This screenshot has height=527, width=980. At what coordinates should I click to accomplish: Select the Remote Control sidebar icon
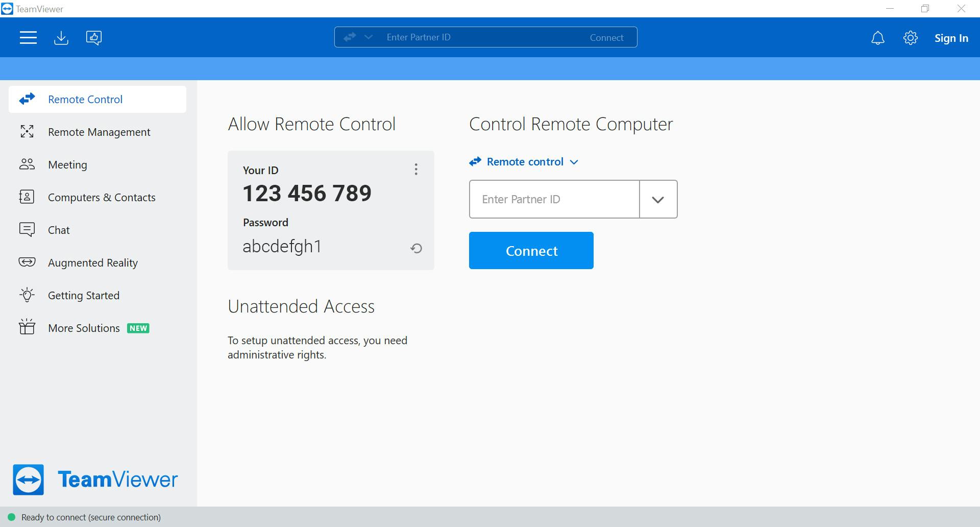[27, 99]
